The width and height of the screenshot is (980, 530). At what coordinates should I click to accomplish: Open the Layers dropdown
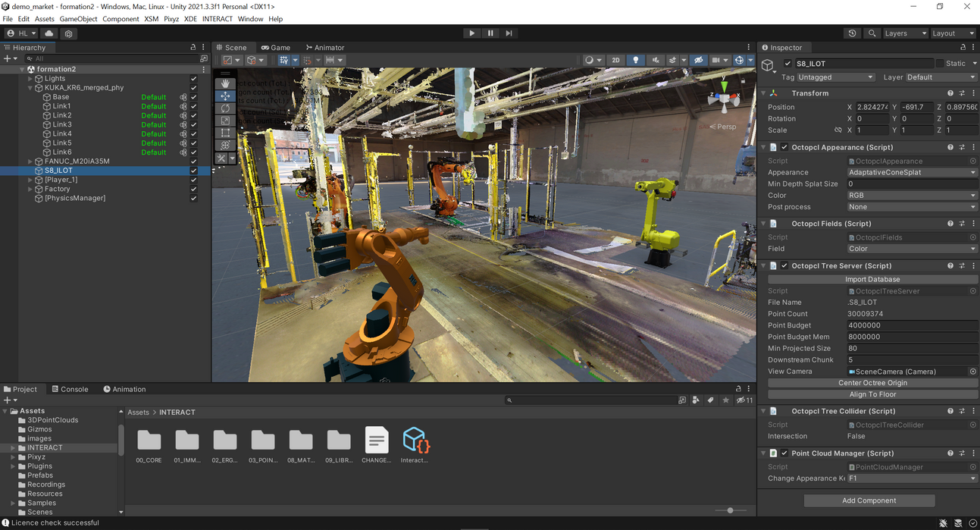(905, 33)
